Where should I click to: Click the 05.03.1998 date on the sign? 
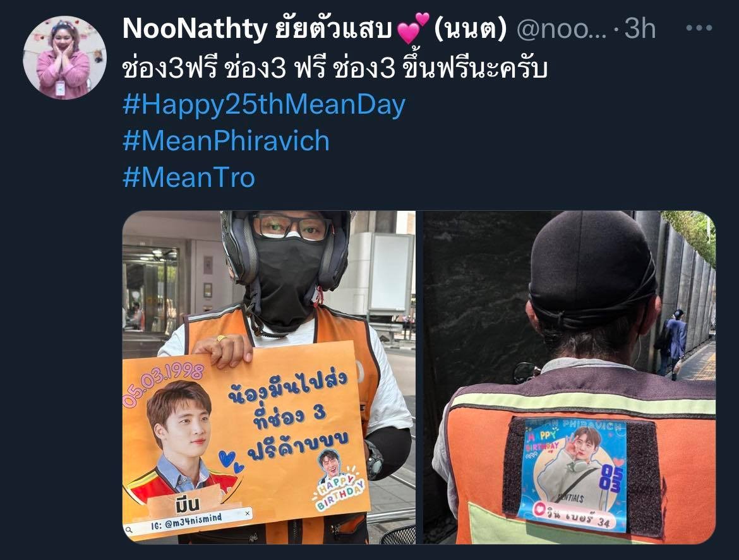pos(163,383)
